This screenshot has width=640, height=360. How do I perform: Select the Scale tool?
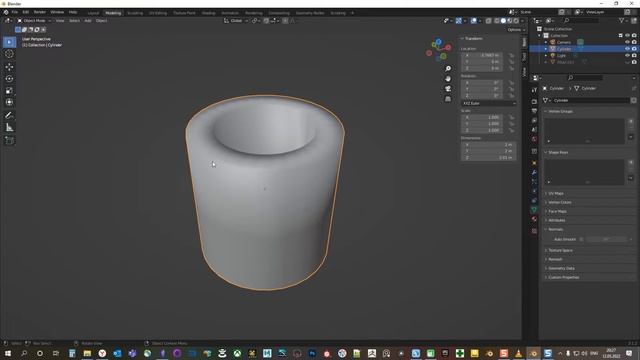tap(9, 91)
